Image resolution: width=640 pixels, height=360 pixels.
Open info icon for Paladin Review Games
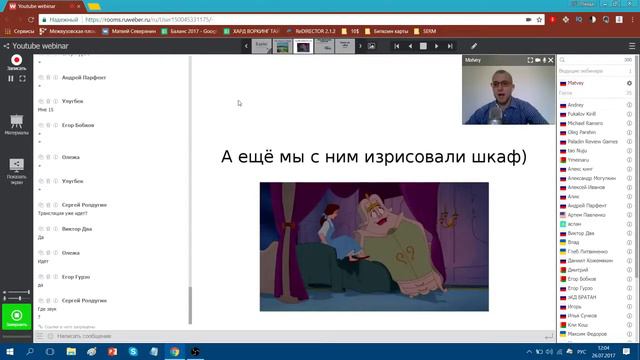629,142
